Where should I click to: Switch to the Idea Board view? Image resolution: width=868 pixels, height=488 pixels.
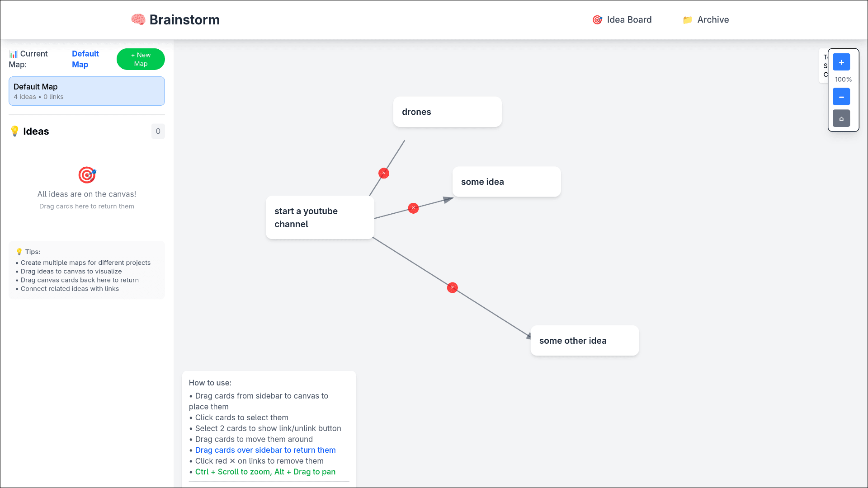click(x=629, y=19)
